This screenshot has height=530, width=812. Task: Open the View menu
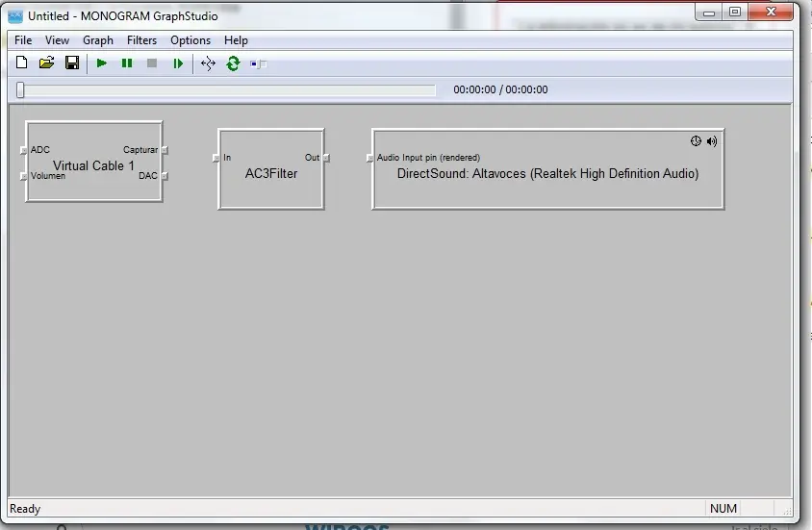57,40
